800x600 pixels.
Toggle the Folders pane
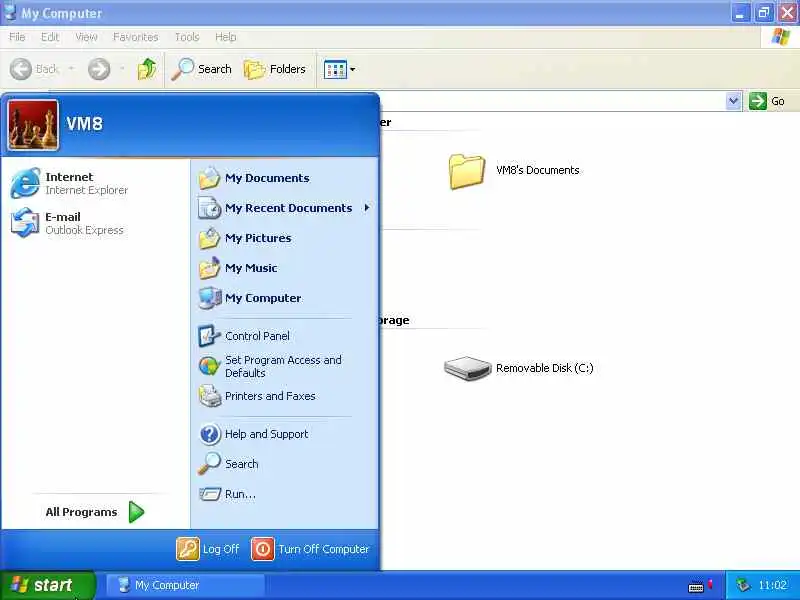[274, 69]
